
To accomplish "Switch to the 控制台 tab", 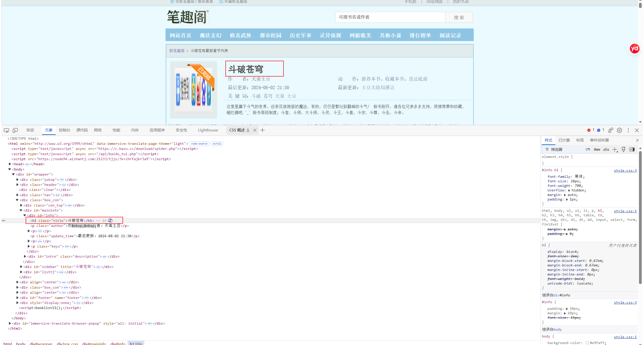I will pyautogui.click(x=64, y=130).
